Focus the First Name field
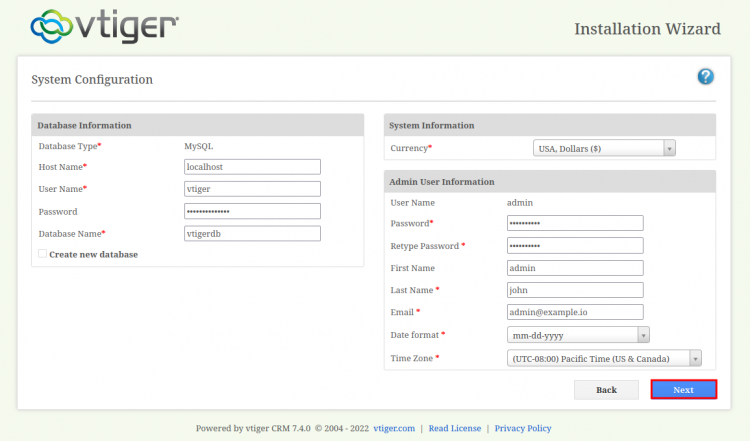 tap(575, 268)
